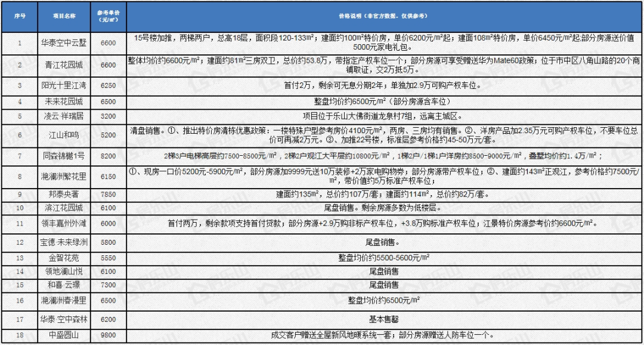Image resolution: width=644 pixels, height=345 pixels.
Task: Click the note mentioning 现房一口价5200元-5900元/㎡
Action: pos(384,177)
